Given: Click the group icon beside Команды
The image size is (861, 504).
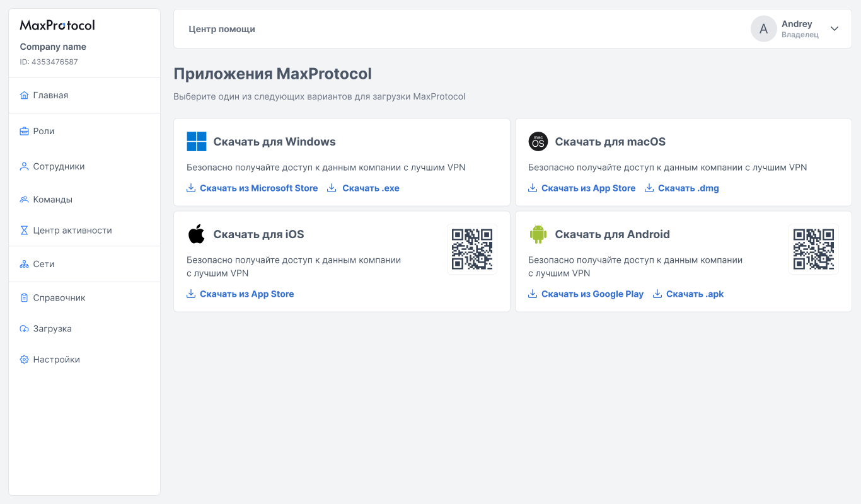Looking at the screenshot, I should [x=25, y=200].
